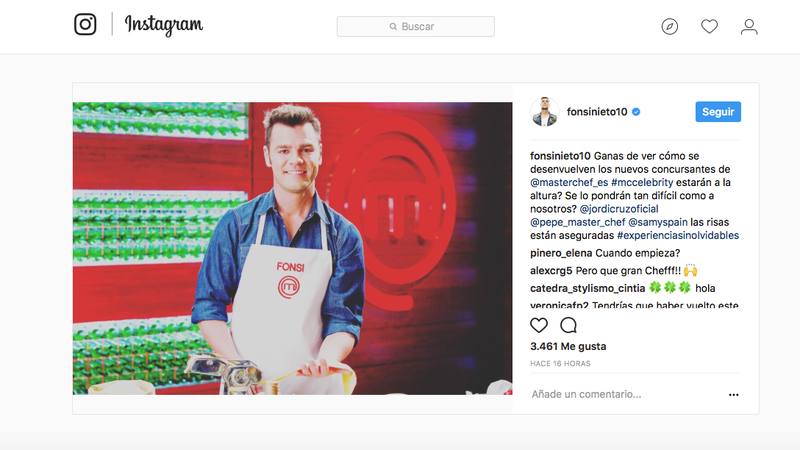Click the Seguir follow button
Viewport: 800px width, 450px height.
click(x=718, y=112)
